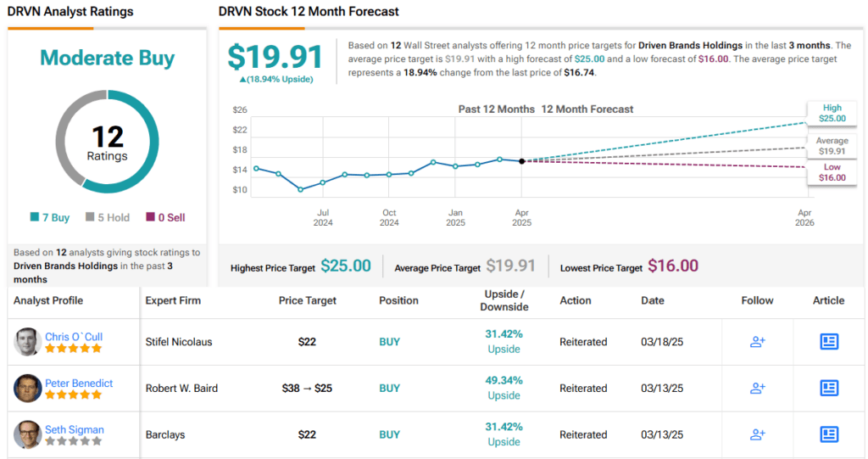Click Seth Sigman grey star rating
Screen dimensions: 868x459
[74, 441]
